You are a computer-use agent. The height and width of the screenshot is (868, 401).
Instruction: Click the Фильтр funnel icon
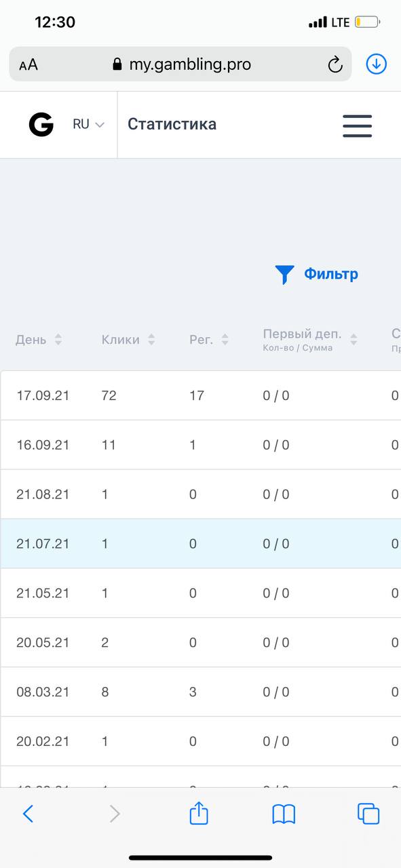pyautogui.click(x=284, y=275)
